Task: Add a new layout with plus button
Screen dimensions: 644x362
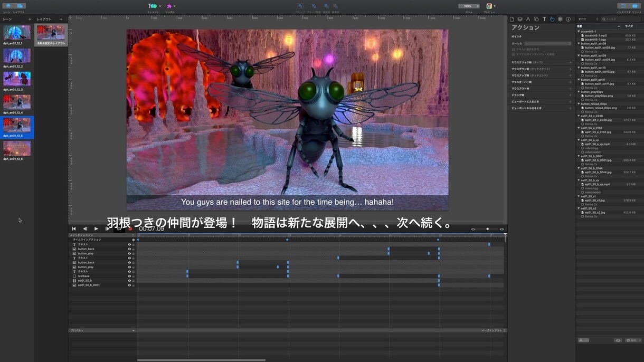Action: click(x=61, y=19)
